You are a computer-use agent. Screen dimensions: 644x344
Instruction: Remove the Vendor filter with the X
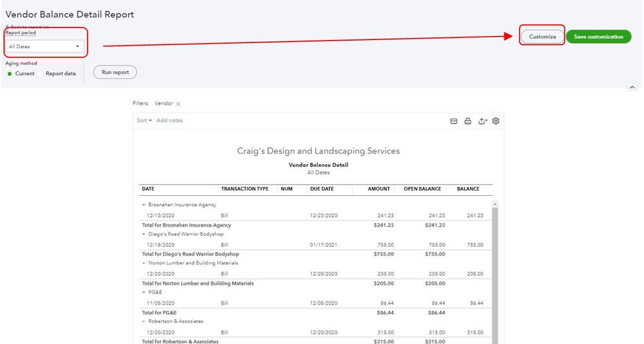179,104
